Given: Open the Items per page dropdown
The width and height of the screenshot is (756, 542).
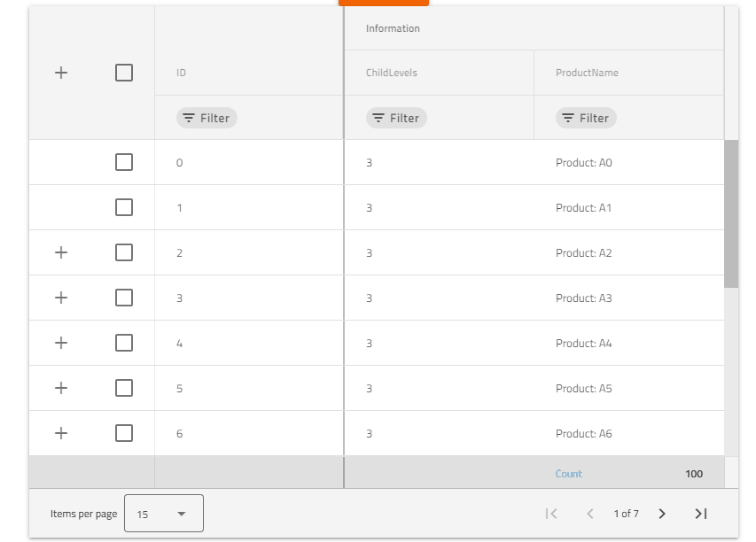Looking at the screenshot, I should [x=164, y=513].
